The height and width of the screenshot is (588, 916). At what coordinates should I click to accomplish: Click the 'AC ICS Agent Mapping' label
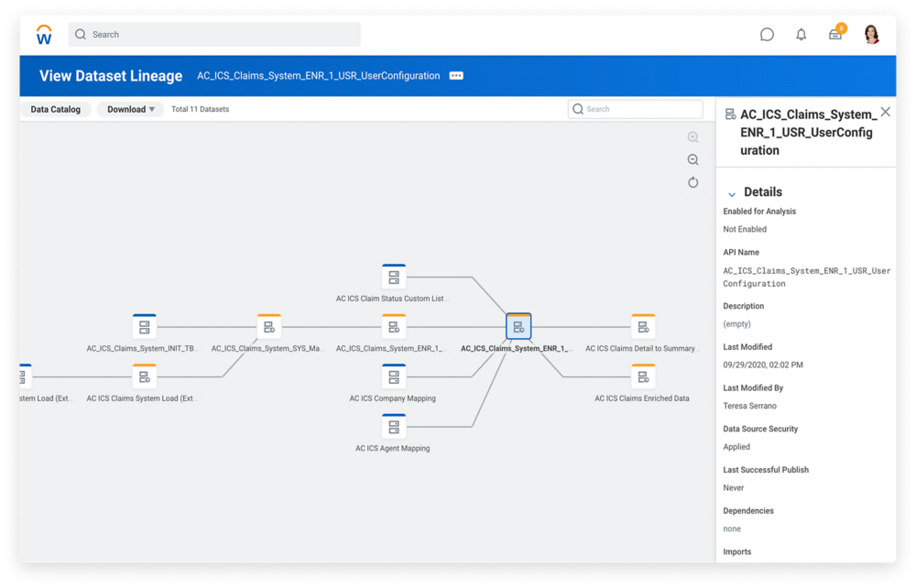393,449
